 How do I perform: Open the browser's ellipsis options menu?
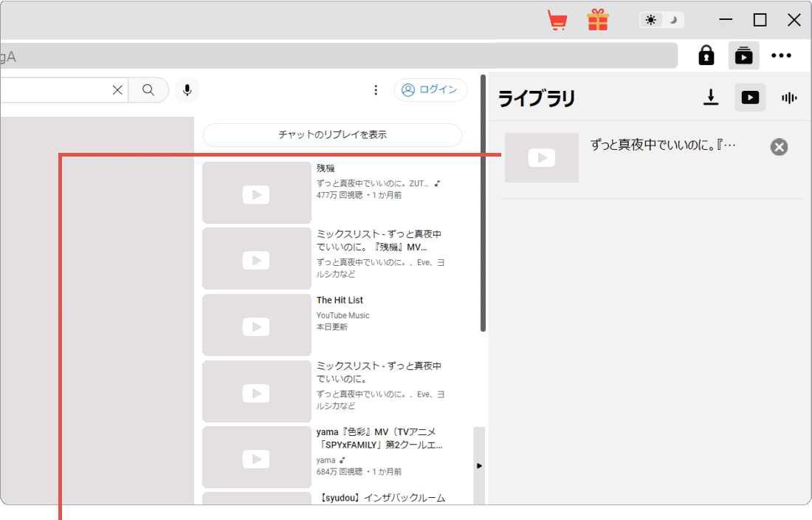(782, 55)
